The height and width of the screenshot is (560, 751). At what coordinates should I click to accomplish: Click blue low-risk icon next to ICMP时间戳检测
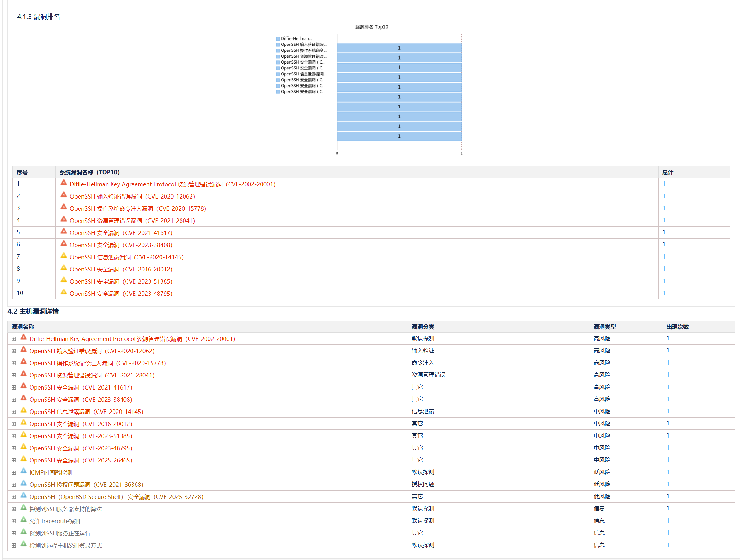click(23, 471)
